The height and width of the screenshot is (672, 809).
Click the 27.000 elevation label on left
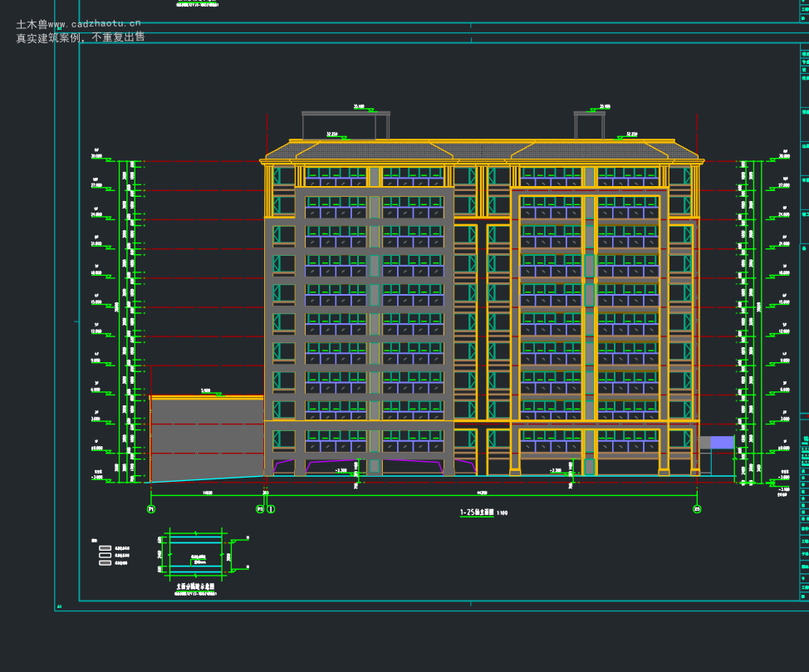tap(96, 185)
